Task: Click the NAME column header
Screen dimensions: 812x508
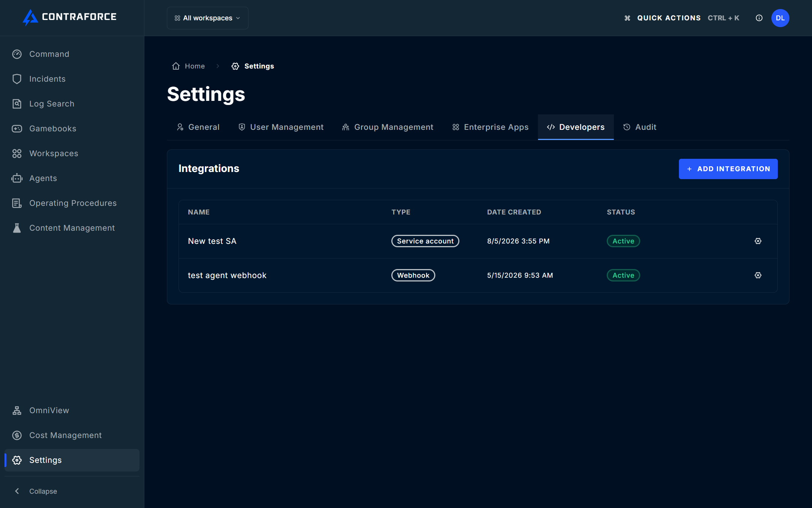Action: (198, 212)
